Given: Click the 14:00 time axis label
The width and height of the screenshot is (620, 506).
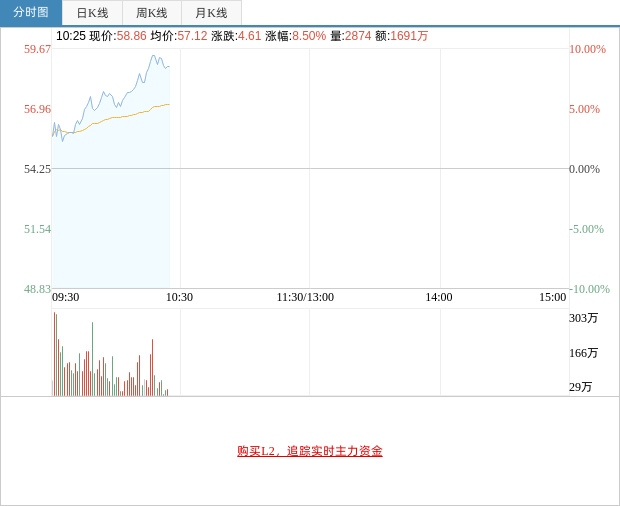Looking at the screenshot, I should 438,297.
